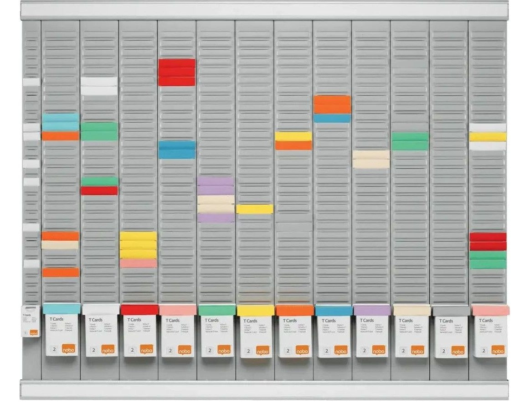Select the yellow card sitting above an orange card
Image resolution: width=530 pixels, height=420 pixels.
293,136
